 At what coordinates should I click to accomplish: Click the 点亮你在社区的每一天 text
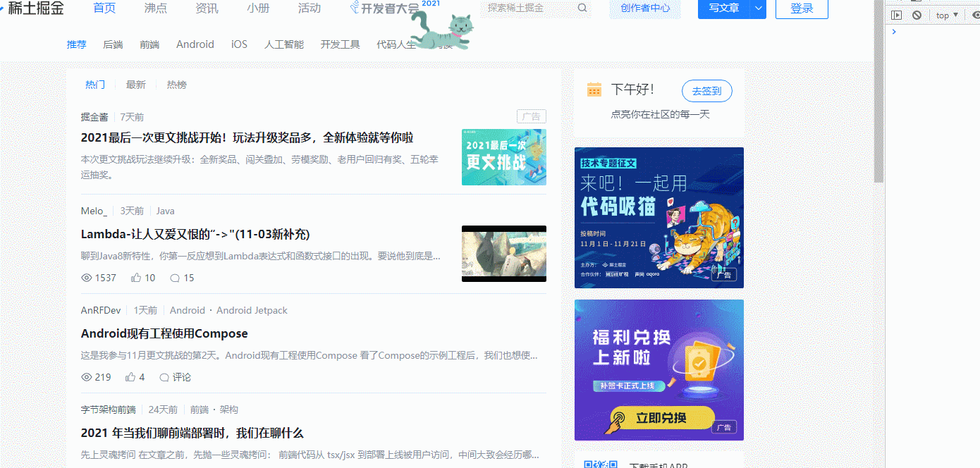(x=660, y=114)
